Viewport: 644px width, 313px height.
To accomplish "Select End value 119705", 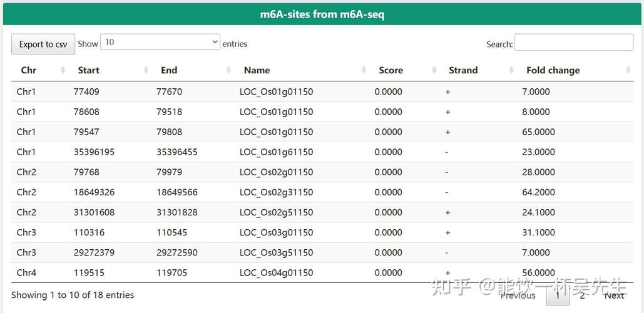I will (171, 273).
